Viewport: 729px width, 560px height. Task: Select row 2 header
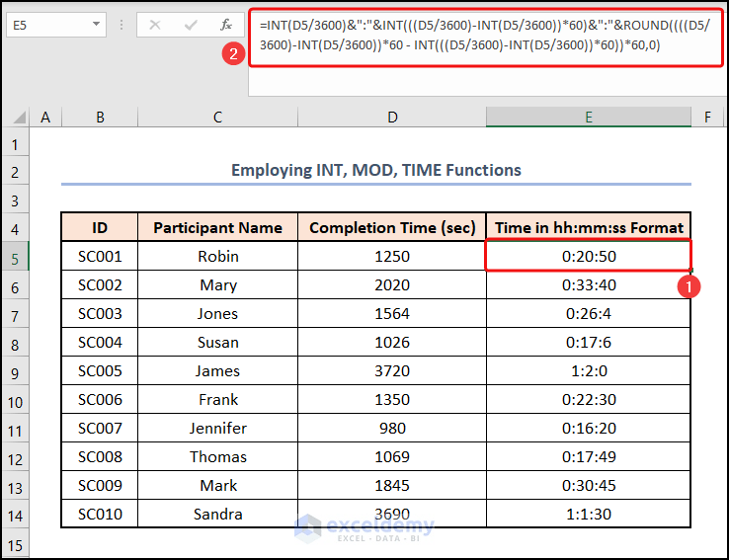pos(15,172)
